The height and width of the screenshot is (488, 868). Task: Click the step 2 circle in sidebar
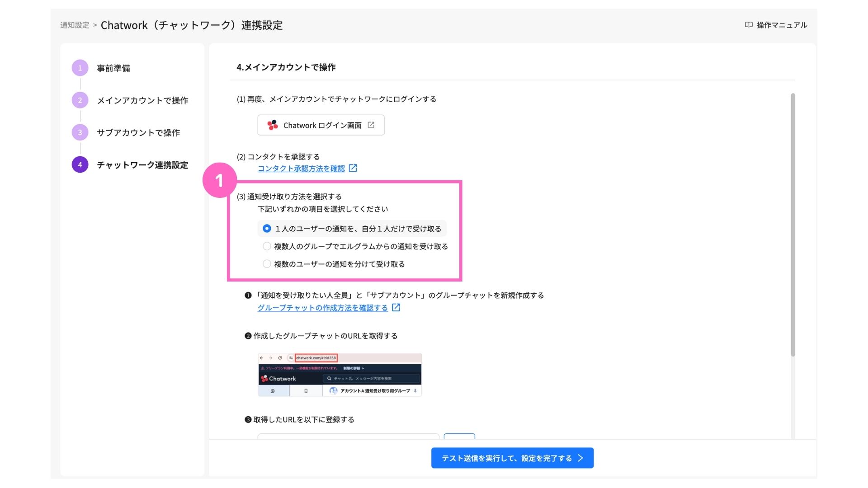(x=80, y=100)
